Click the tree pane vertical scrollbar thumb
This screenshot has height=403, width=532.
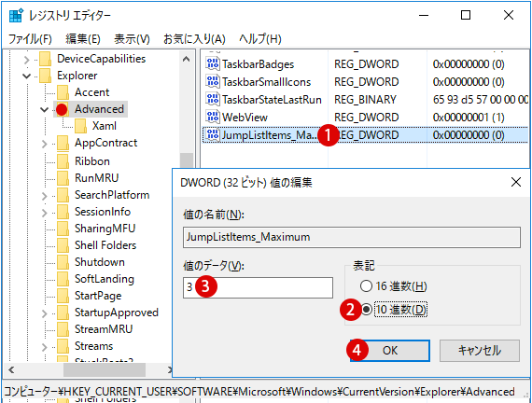pos(187,160)
